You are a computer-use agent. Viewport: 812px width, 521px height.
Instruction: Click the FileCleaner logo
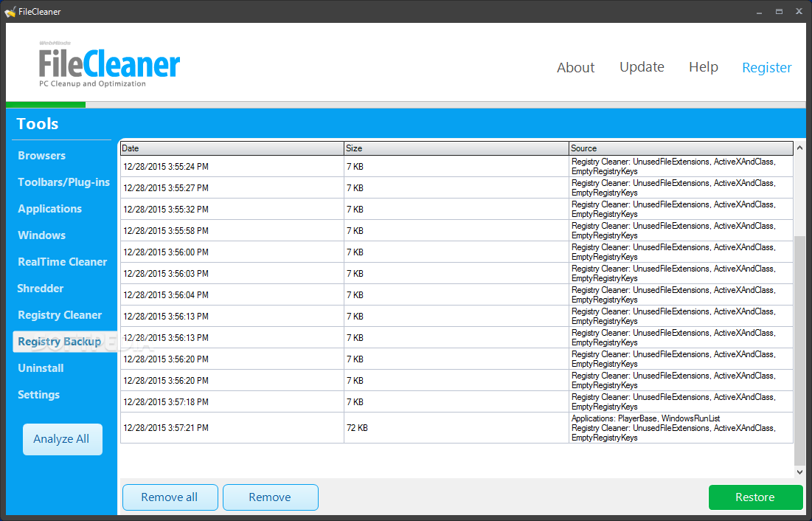[x=109, y=63]
